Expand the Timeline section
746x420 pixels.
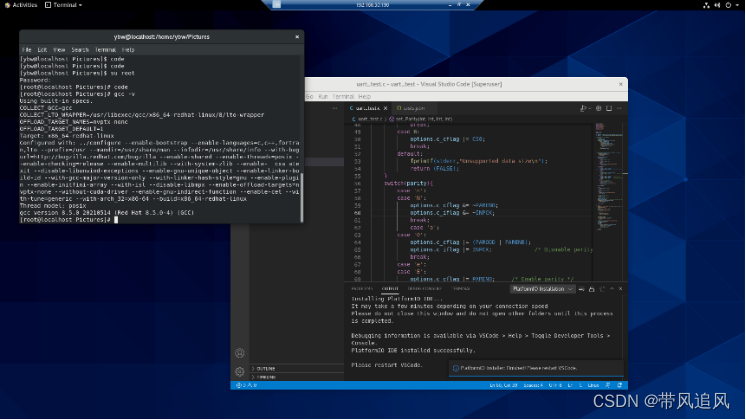(296, 377)
